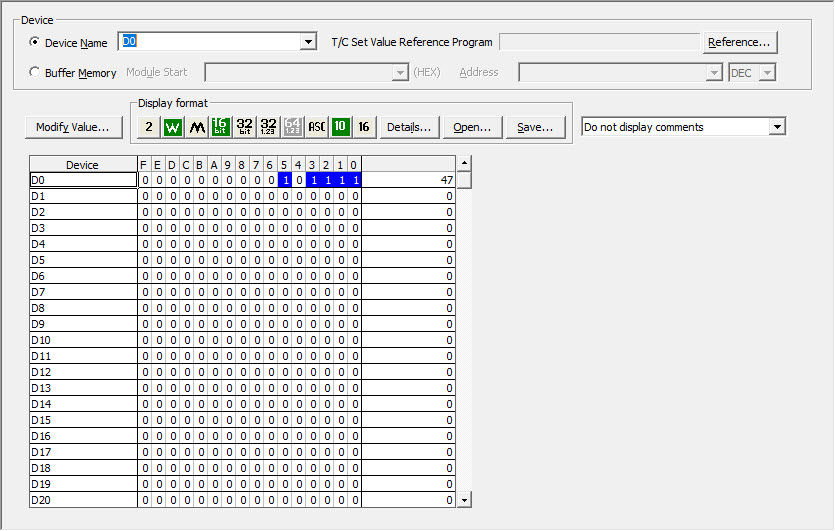Open the Device Name dropdown arrow
Viewport: 835px width, 531px height.
pos(308,42)
